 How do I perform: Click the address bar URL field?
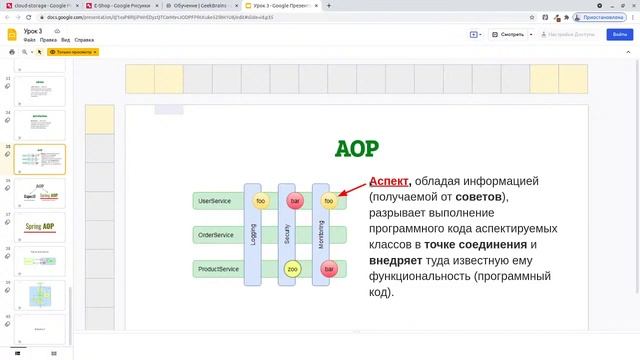click(x=282, y=18)
